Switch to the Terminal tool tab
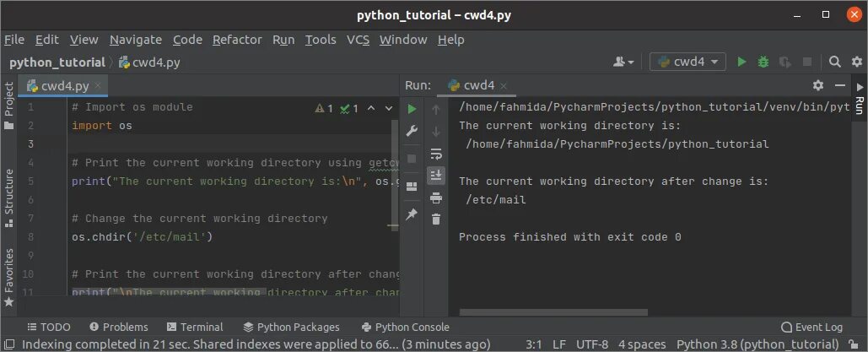The image size is (868, 352). pyautogui.click(x=195, y=327)
